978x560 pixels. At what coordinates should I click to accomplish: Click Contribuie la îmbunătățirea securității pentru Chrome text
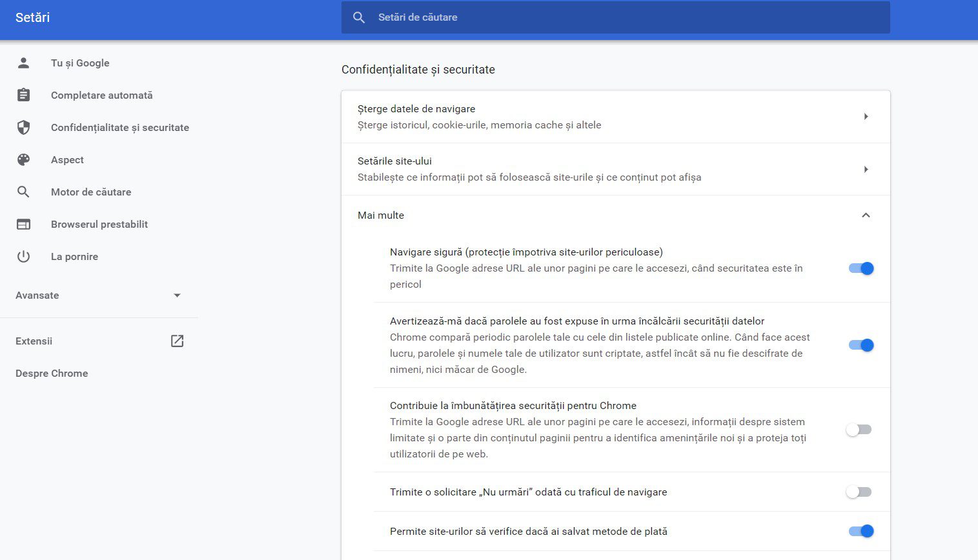[513, 406]
